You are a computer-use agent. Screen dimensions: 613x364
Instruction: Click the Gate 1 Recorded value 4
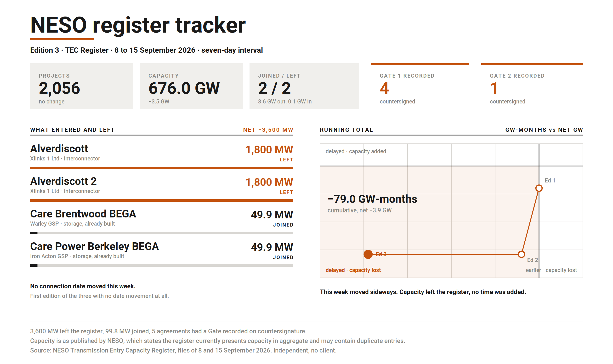(x=384, y=88)
